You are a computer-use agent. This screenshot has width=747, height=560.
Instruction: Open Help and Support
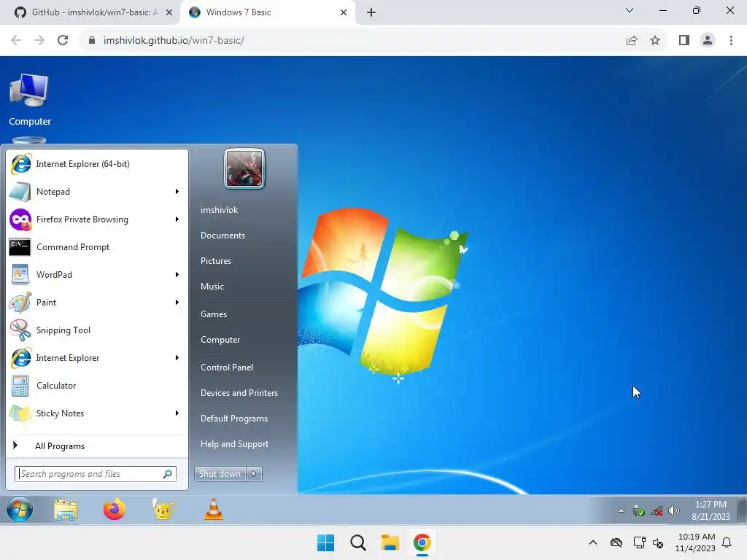tap(234, 444)
